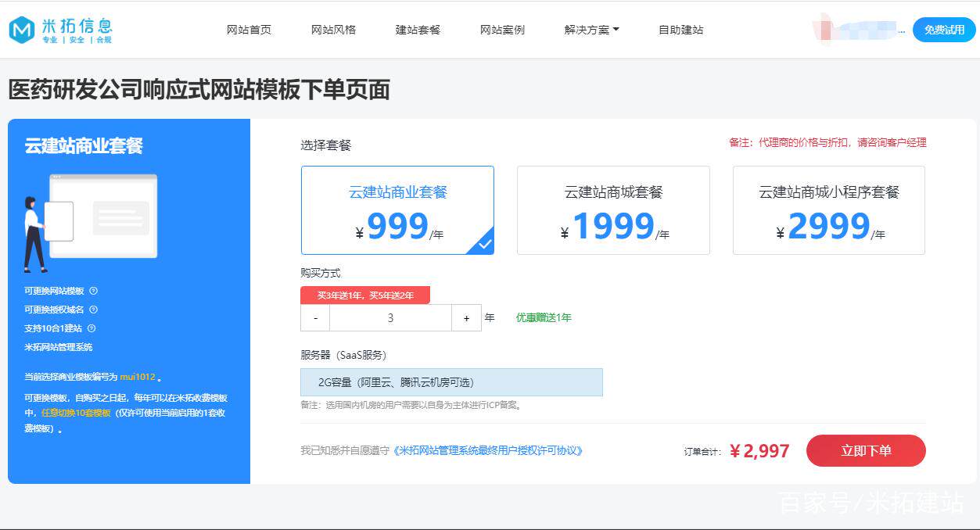Click the 选择套餐 label
Image resolution: width=980 pixels, height=530 pixels.
[x=326, y=145]
